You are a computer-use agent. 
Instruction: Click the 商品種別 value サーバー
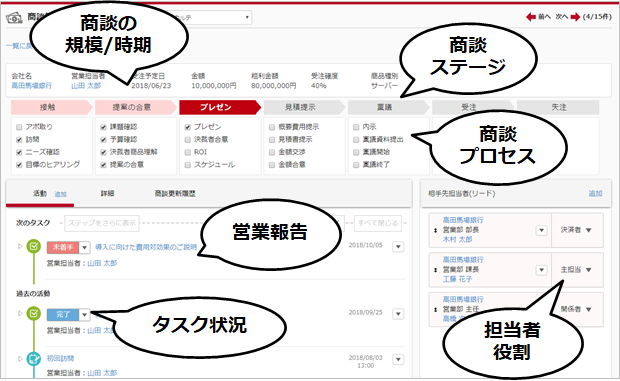click(x=384, y=86)
